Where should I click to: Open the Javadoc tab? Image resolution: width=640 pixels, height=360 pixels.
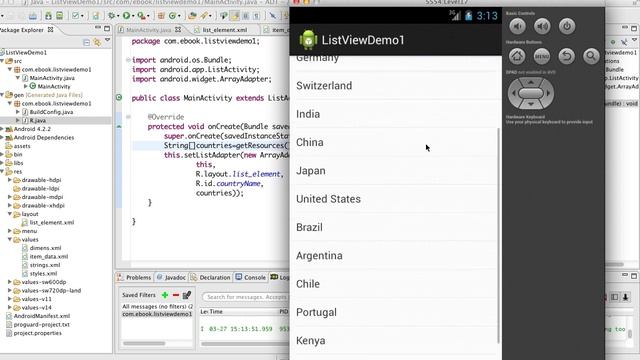pos(171,278)
